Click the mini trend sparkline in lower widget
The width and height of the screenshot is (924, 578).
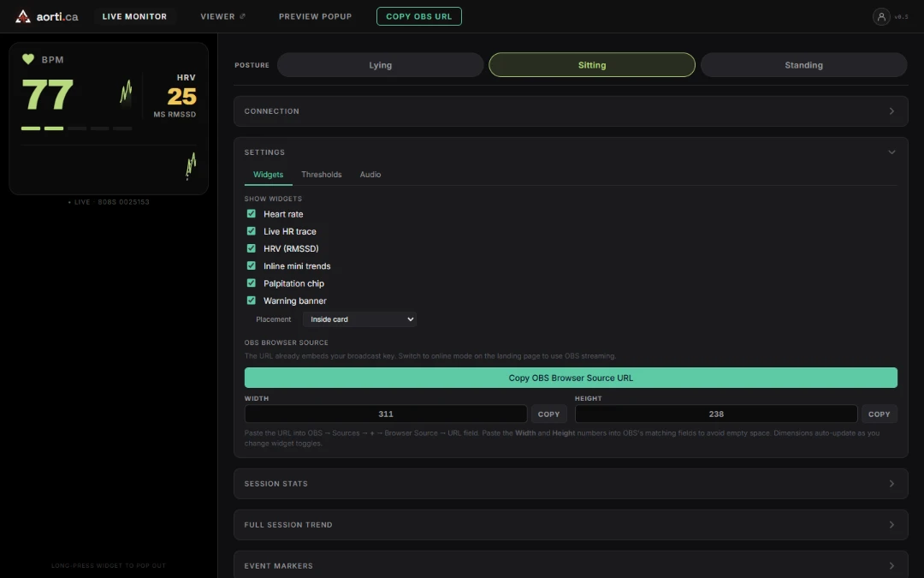pyautogui.click(x=191, y=166)
